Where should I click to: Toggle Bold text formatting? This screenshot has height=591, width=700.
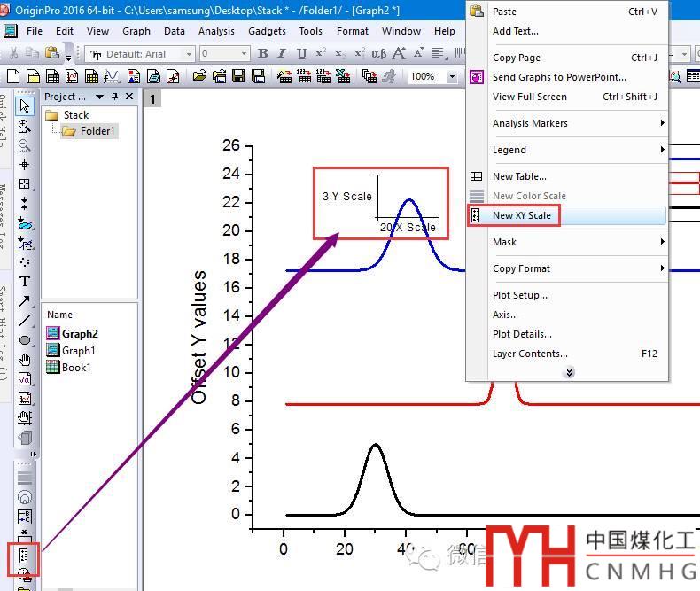pyautogui.click(x=262, y=54)
